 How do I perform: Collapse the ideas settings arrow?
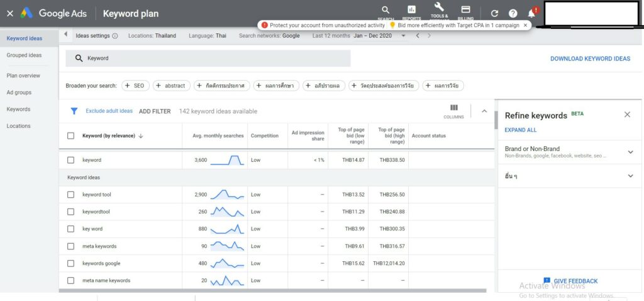[65, 35]
